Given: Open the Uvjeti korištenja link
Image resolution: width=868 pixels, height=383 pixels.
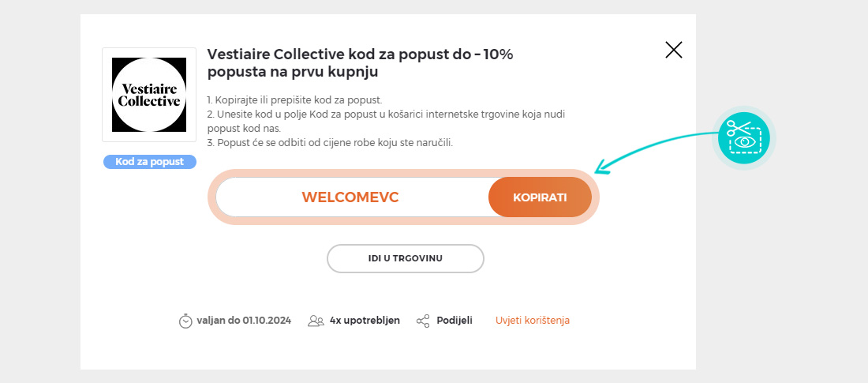Looking at the screenshot, I should pyautogui.click(x=533, y=321).
